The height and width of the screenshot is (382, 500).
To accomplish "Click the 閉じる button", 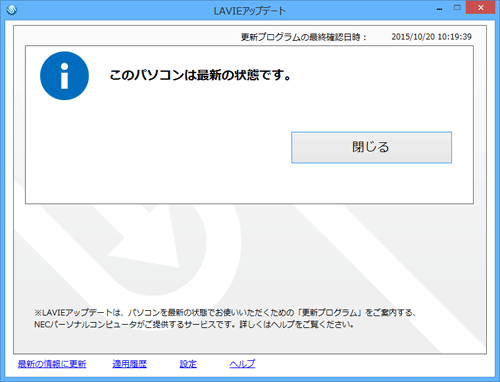I will click(x=371, y=147).
